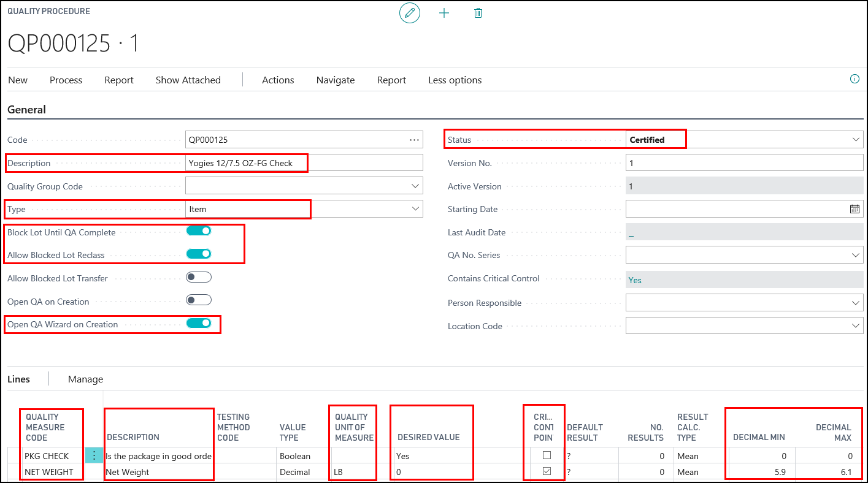Expand the Location Code dropdown
868x483 pixels.
(856, 326)
